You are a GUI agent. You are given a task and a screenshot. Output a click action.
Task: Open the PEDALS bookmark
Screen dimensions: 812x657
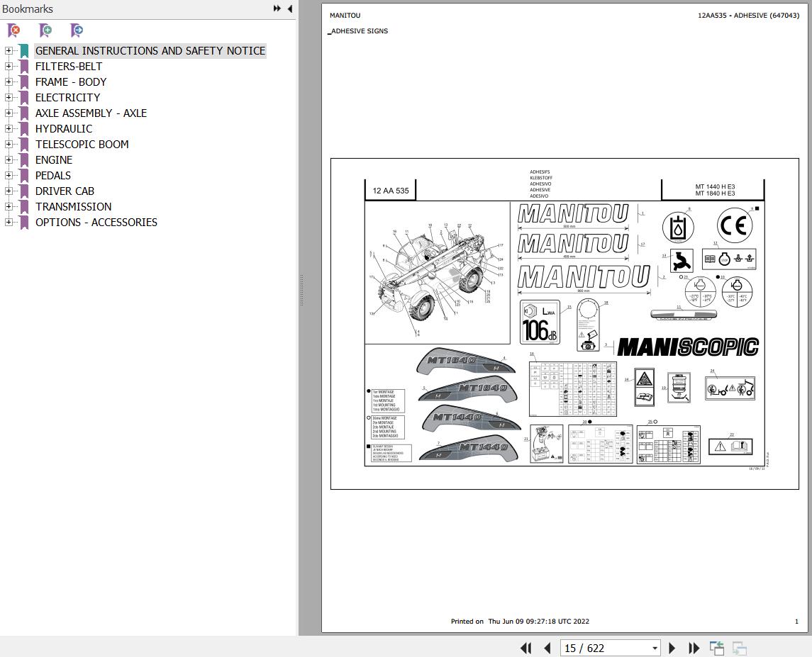pos(52,176)
